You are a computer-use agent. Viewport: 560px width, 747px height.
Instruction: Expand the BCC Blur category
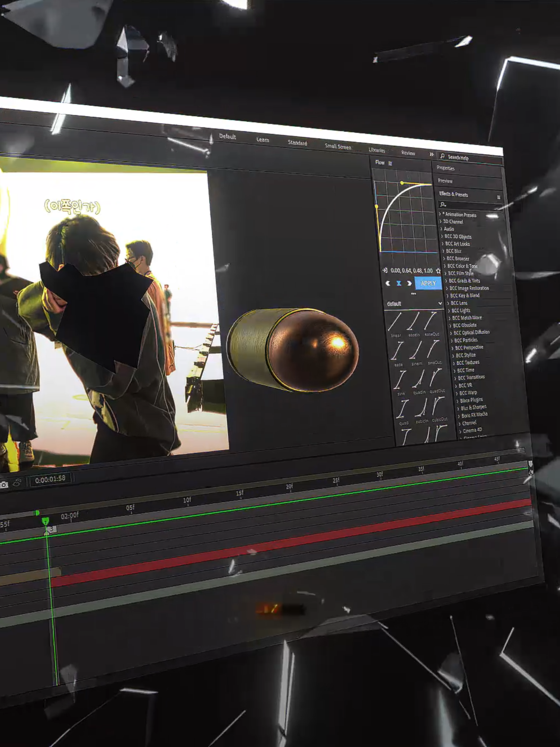(x=444, y=251)
